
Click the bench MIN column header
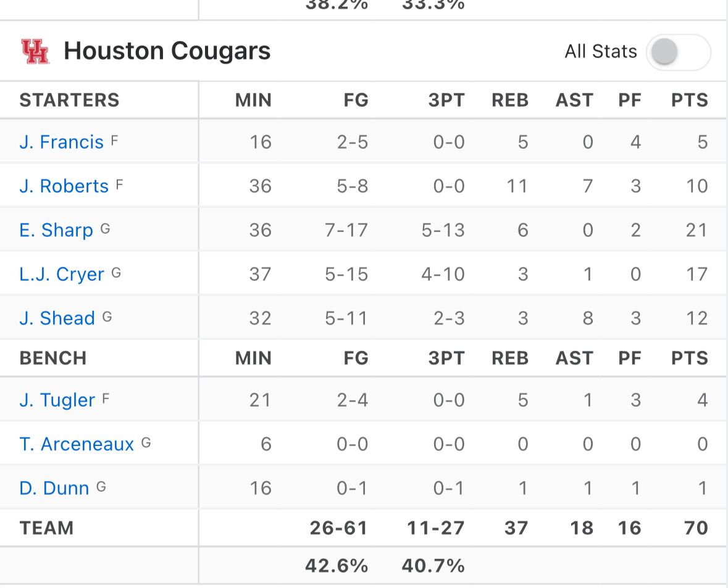(254, 358)
